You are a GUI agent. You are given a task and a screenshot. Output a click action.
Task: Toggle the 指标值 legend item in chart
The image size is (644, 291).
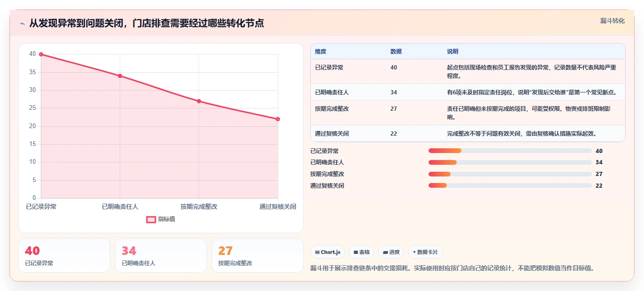(161, 219)
